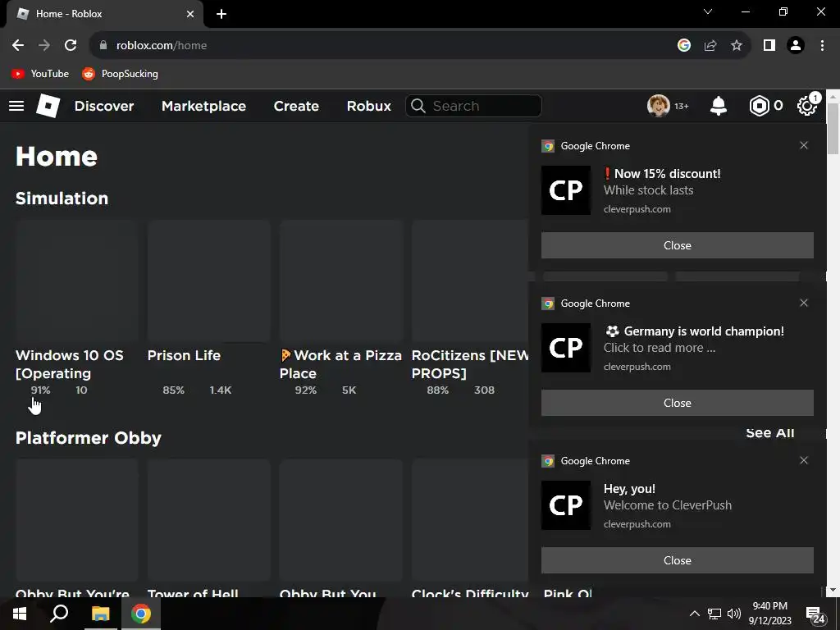Open Windows taskbar search

59,614
